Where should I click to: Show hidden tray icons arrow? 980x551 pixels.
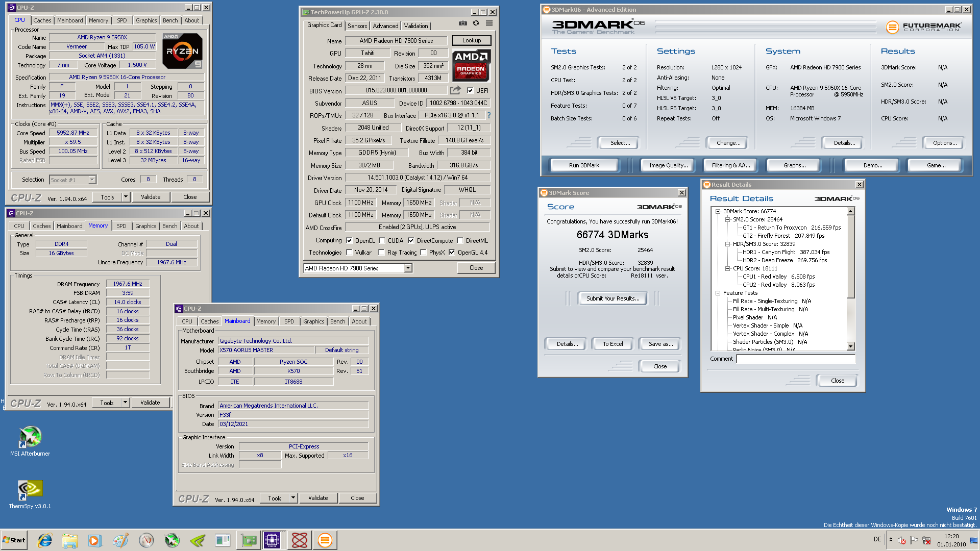pos(891,540)
